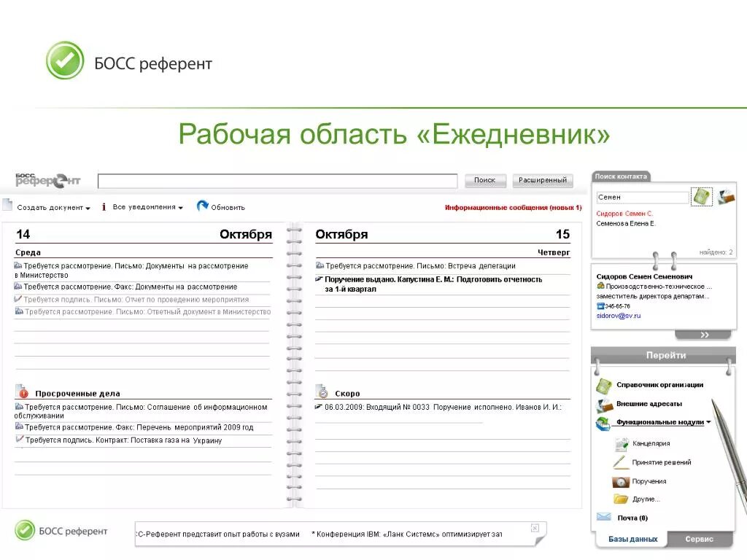The width and height of the screenshot is (747, 560).
Task: Open the Поручения module
Action: click(x=649, y=481)
